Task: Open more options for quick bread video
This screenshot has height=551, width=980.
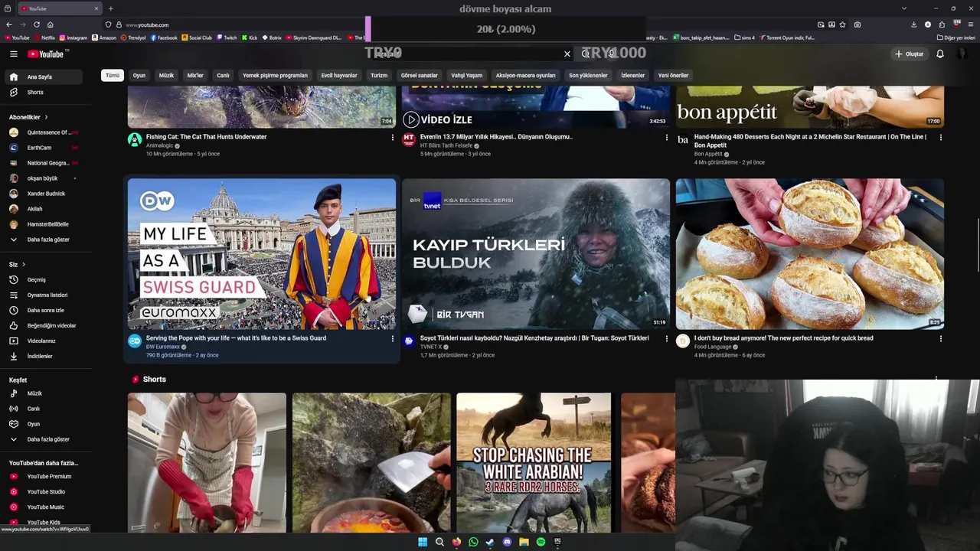Action: coord(941,339)
